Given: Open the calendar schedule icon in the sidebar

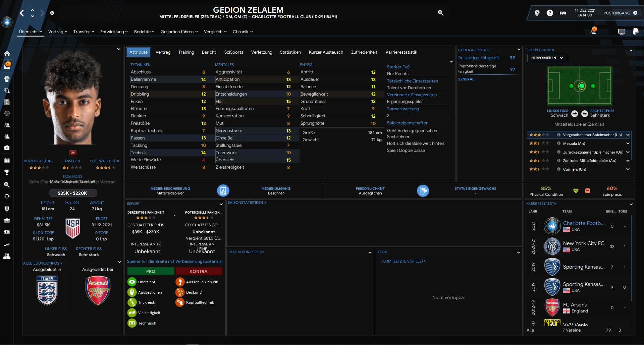Looking at the screenshot, I should (7, 160).
